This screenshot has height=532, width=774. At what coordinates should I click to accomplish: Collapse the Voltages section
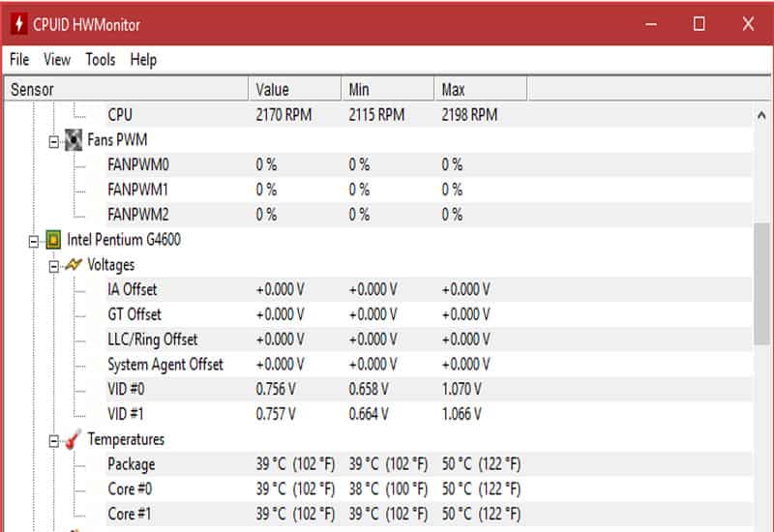click(54, 265)
